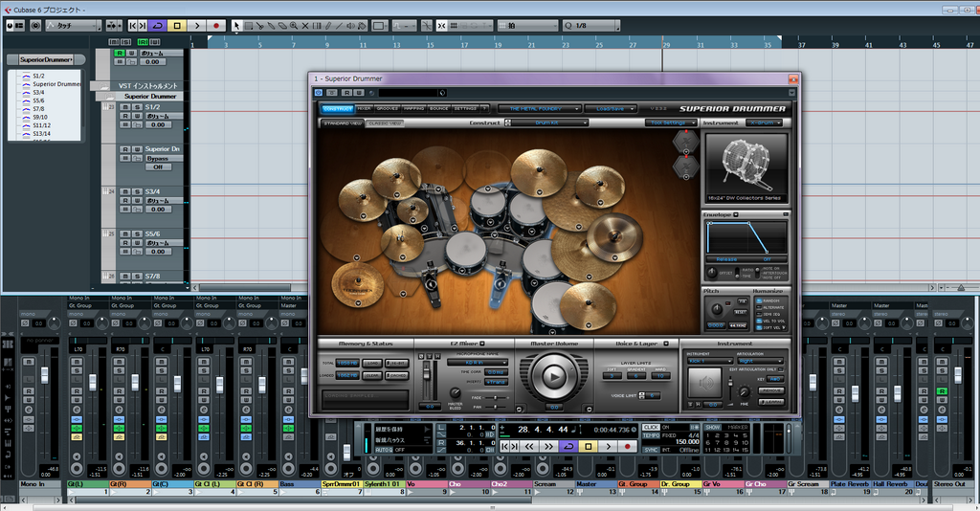Select the Line tool
The height and width of the screenshot is (511, 980).
pos(340,26)
